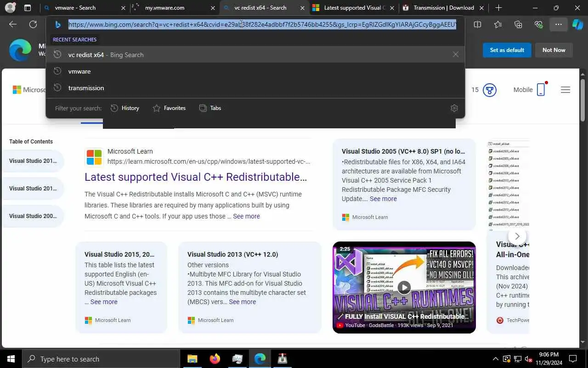Play the GodsBattle YouTube video
588x368 pixels.
point(404,287)
